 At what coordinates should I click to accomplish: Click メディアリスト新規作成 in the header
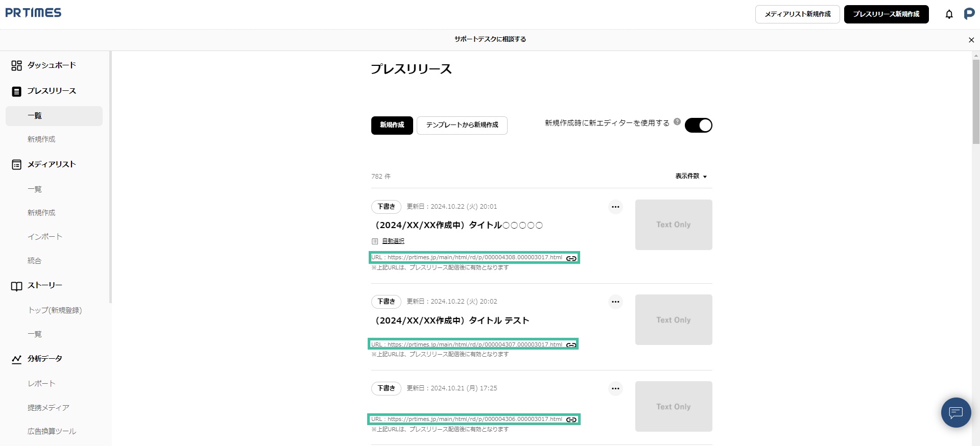pos(797,14)
